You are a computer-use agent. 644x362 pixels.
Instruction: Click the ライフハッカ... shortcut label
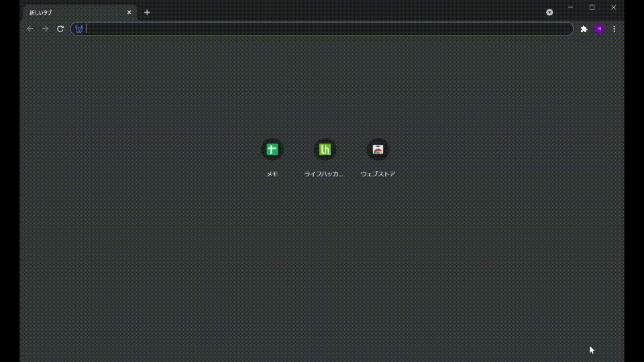[x=323, y=174]
